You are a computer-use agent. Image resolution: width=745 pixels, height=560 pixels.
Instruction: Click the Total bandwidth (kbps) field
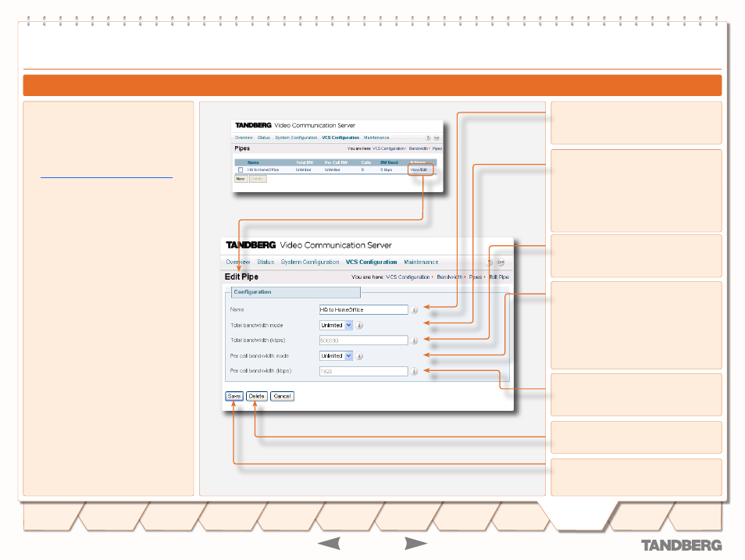point(363,341)
